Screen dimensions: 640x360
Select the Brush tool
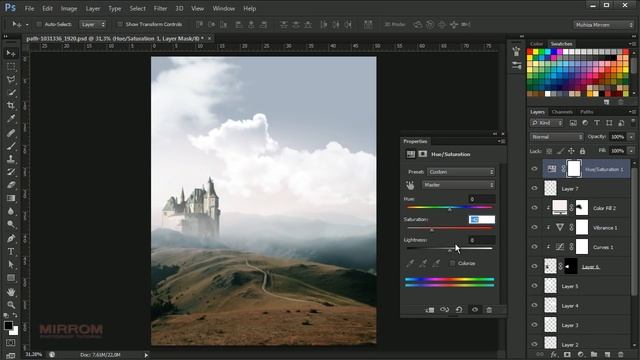coord(11,146)
